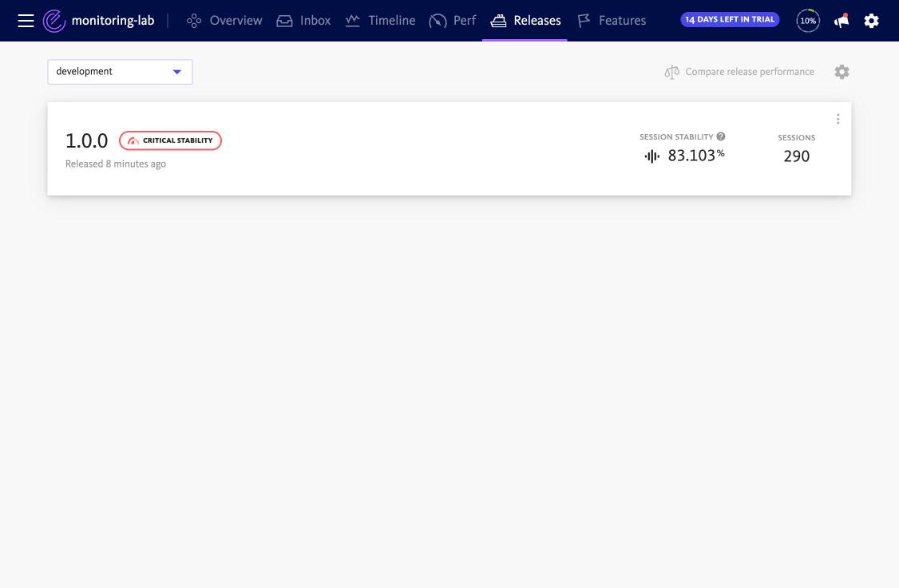The height and width of the screenshot is (588, 899).
Task: Click Compare release performance
Action: [x=750, y=72]
